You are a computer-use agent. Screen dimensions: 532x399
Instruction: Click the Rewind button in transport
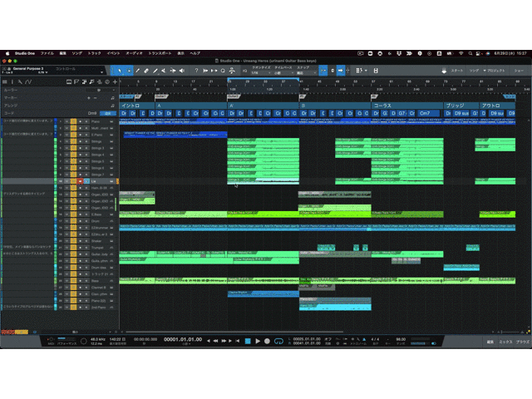216,342
